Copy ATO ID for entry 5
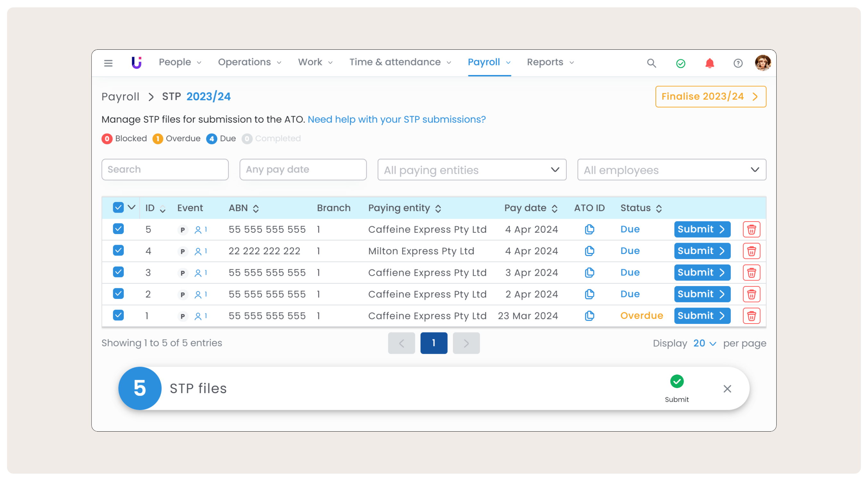 tap(589, 229)
